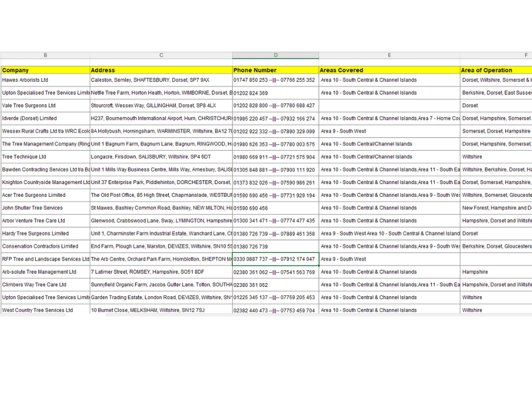This screenshot has width=532, height=399.
Task: Click phone cell '02382 440 473 --|||-- 07753 459 704'
Action: (276, 310)
